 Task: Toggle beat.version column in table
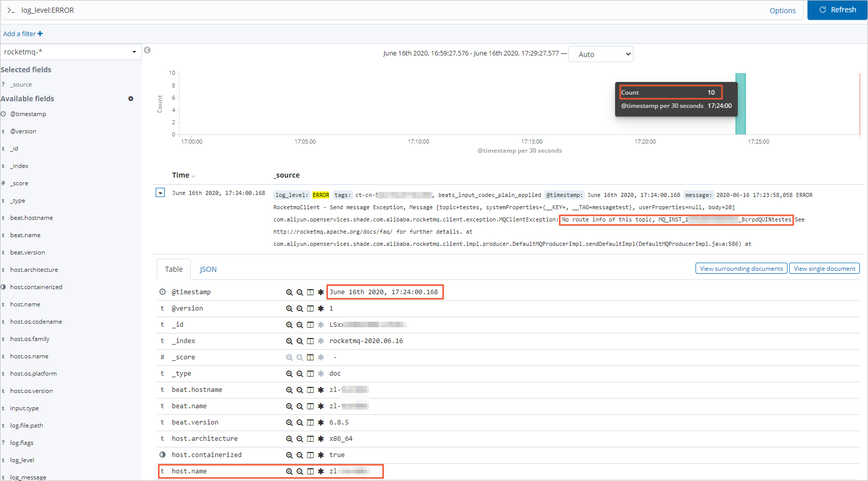tap(310, 422)
